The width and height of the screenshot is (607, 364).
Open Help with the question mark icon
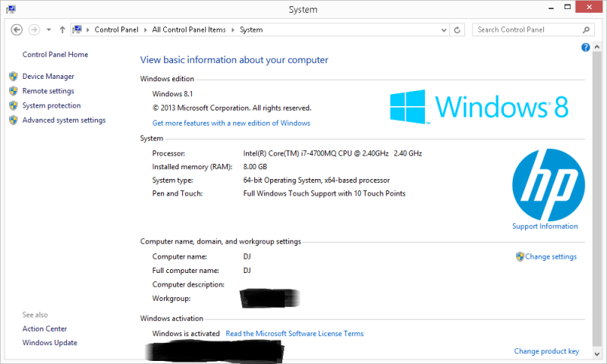[585, 47]
